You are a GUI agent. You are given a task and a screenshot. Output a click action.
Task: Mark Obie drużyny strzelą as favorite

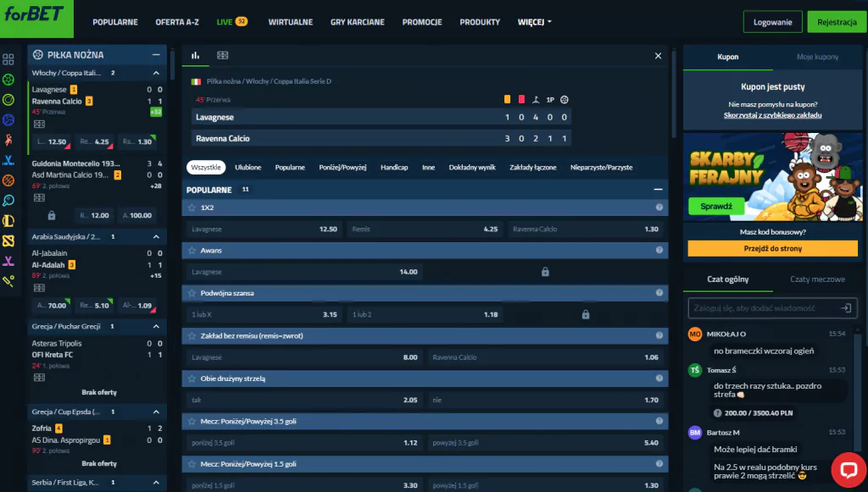(192, 379)
